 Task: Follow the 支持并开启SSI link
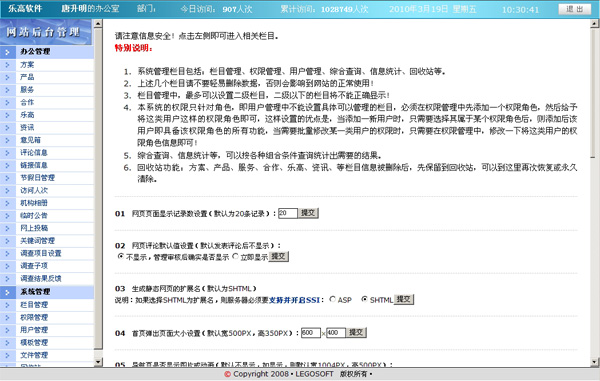(x=294, y=300)
